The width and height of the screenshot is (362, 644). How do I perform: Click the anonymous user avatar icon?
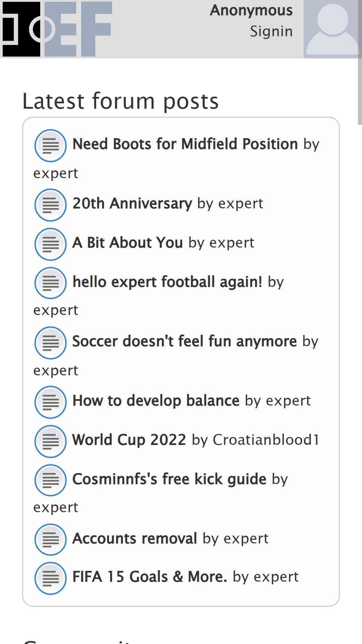click(x=333, y=29)
